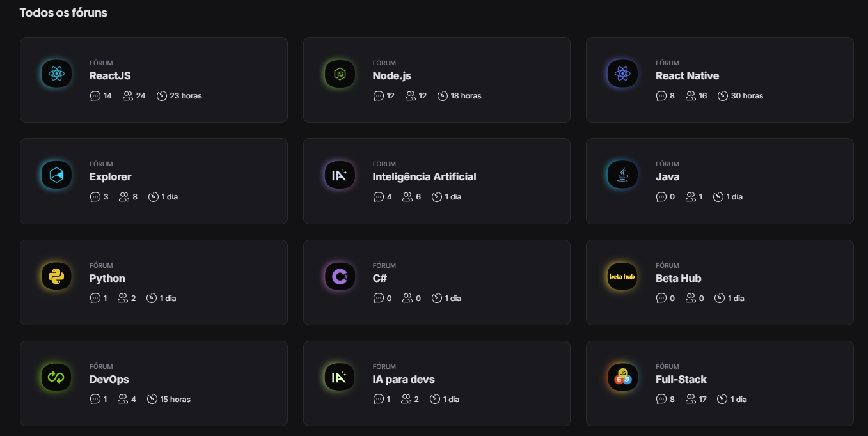Image resolution: width=868 pixels, height=436 pixels.
Task: Open the IA para devs forum title
Action: [x=404, y=379]
